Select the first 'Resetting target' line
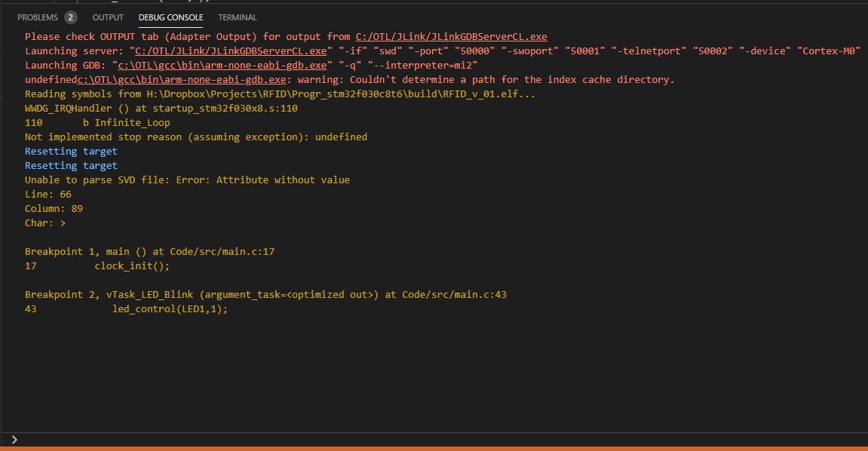Image resolution: width=868 pixels, height=451 pixels. 71,152
